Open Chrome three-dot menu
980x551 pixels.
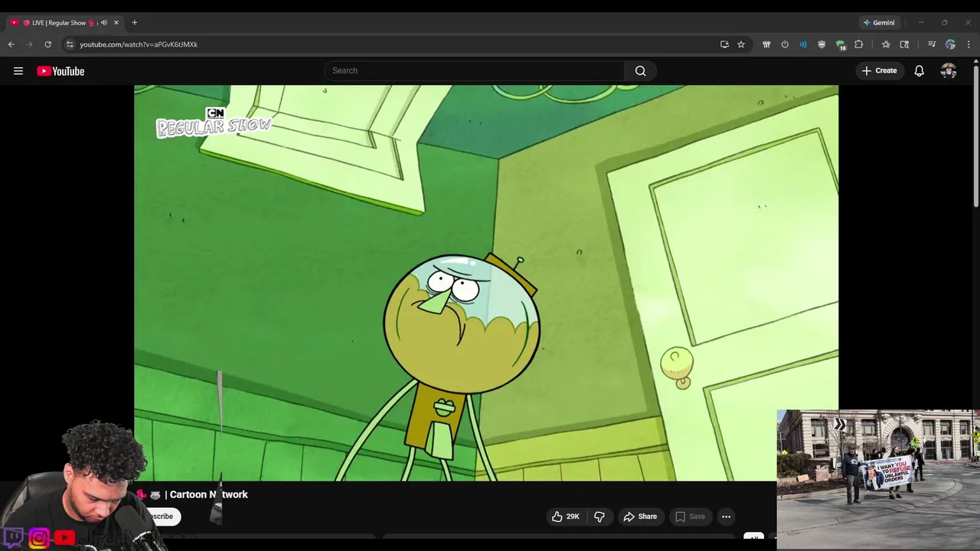(x=969, y=44)
